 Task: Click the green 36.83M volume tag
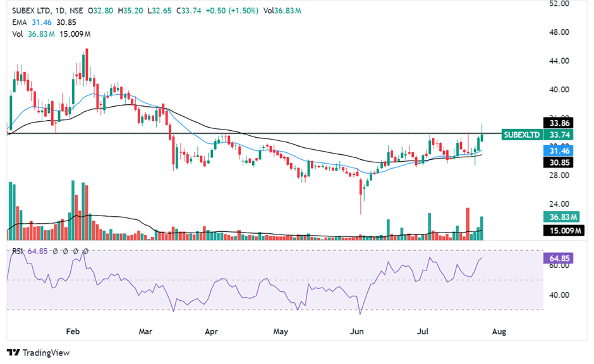point(561,217)
